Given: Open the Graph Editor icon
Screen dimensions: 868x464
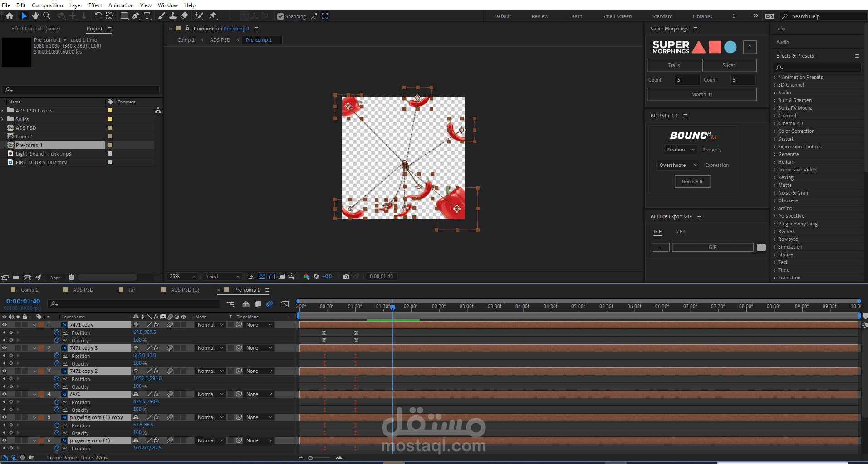Looking at the screenshot, I should tap(285, 304).
